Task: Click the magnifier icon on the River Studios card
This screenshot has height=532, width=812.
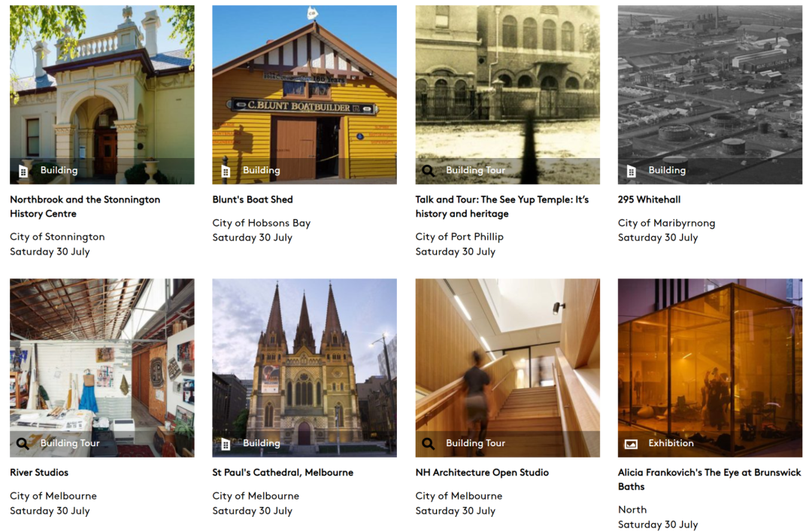Action: 23,443
